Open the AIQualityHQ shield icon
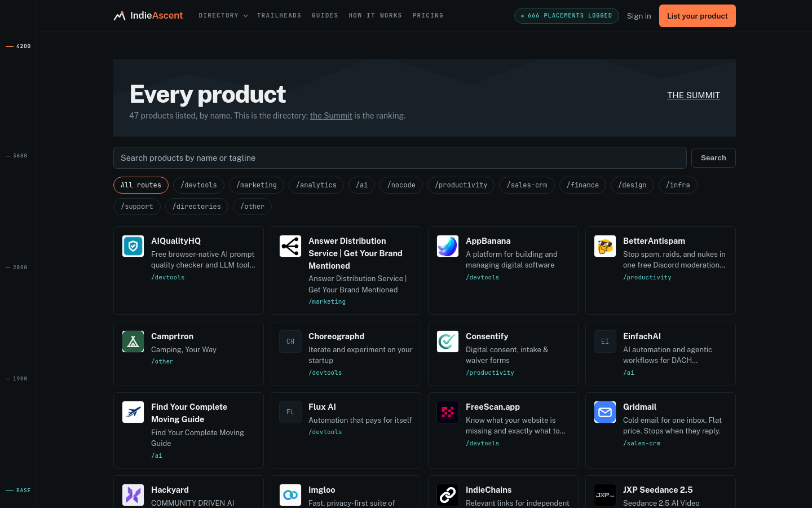Image resolution: width=812 pixels, height=508 pixels. [x=133, y=246]
